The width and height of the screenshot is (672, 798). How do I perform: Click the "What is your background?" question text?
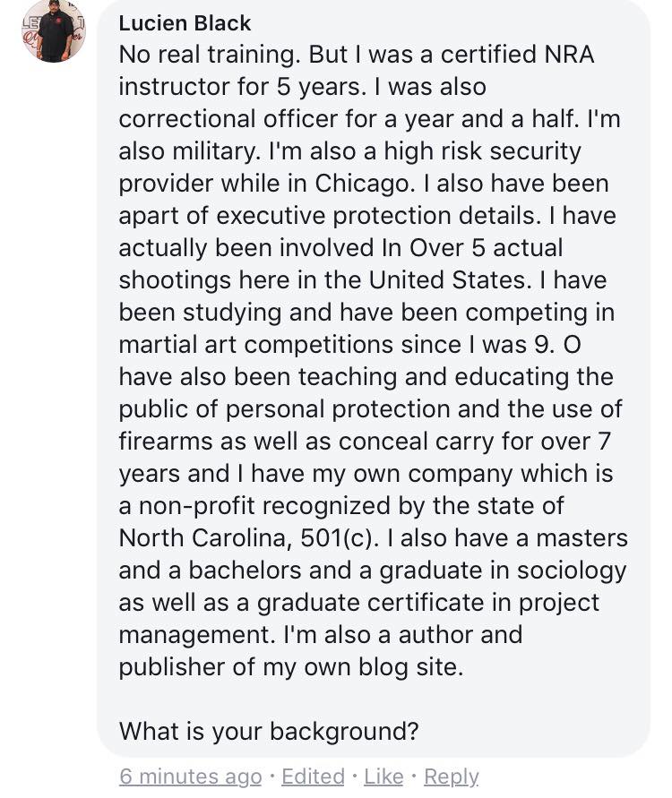point(269,731)
